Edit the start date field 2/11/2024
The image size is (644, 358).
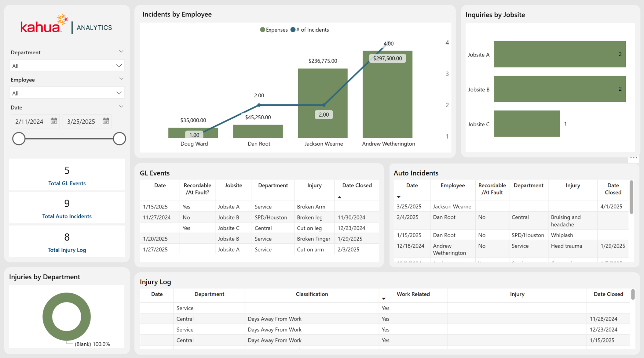coord(29,121)
